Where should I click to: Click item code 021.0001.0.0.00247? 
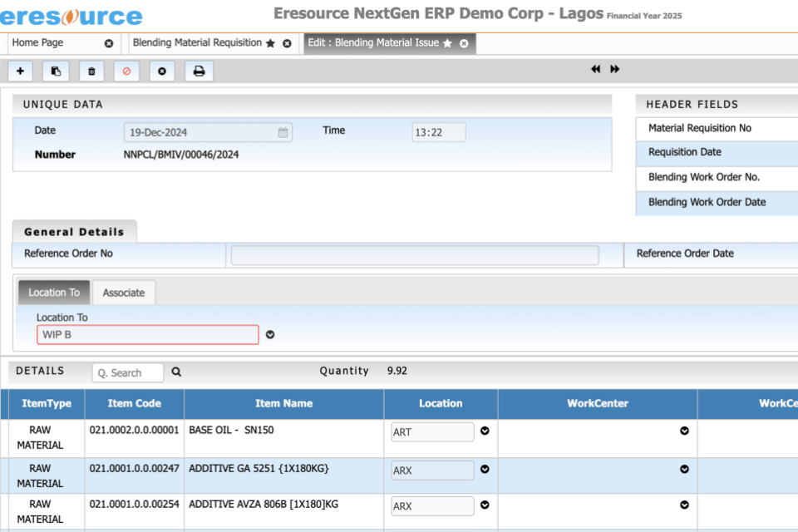135,468
